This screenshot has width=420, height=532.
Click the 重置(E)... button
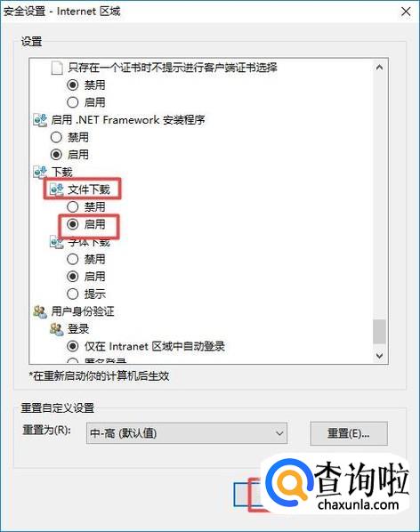point(349,433)
